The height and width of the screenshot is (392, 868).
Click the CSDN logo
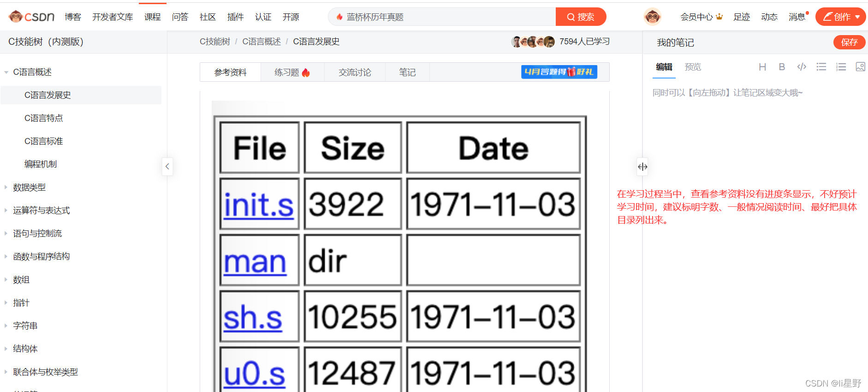[x=32, y=17]
